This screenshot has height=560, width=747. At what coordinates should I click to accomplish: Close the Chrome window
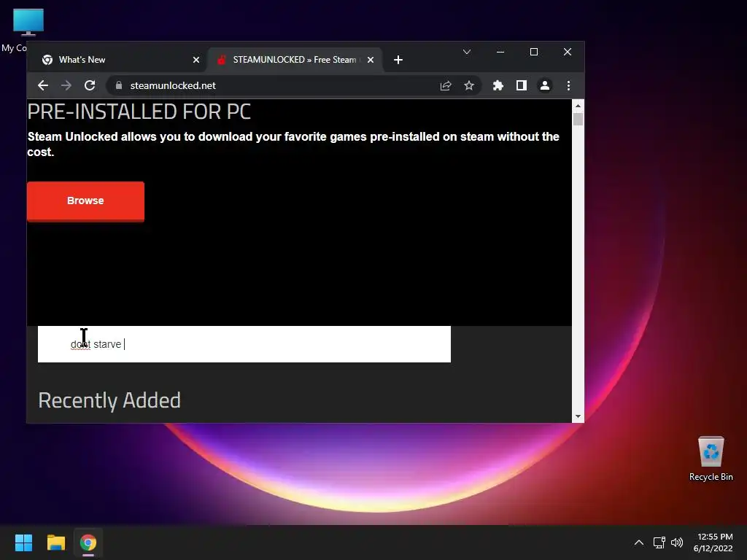568,52
